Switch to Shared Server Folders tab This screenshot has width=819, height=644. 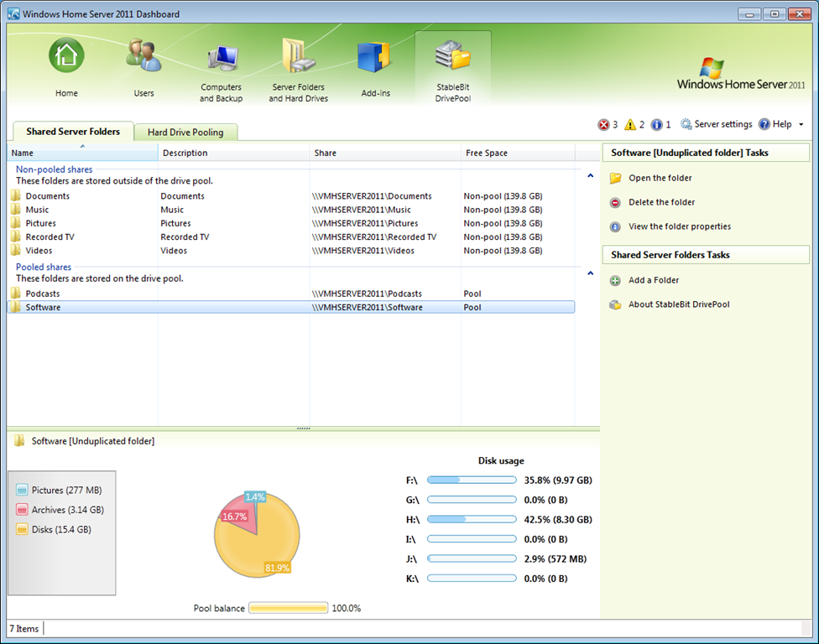(x=73, y=132)
